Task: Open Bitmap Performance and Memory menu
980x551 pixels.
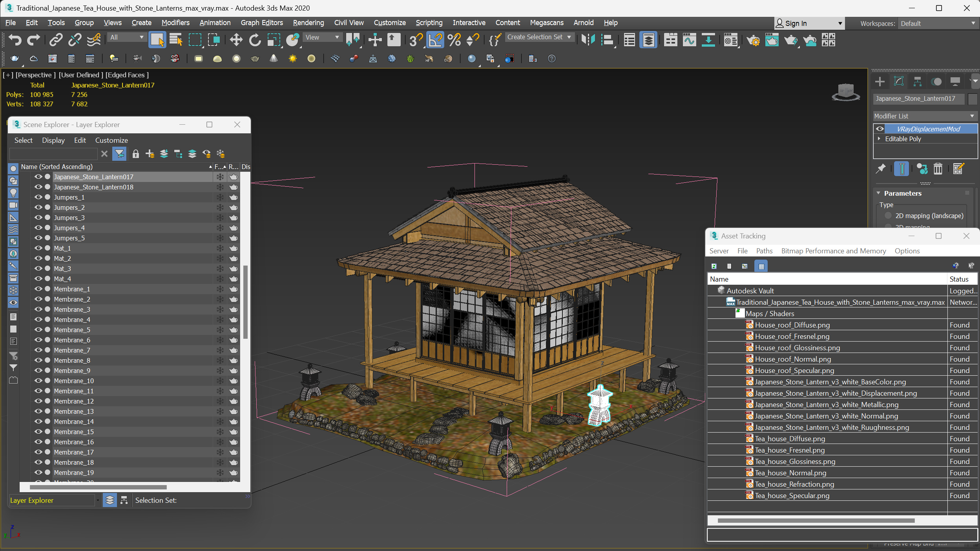Action: [x=833, y=251]
